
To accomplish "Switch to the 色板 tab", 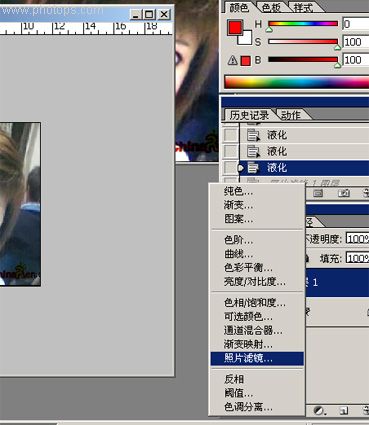I will pyautogui.click(x=271, y=7).
